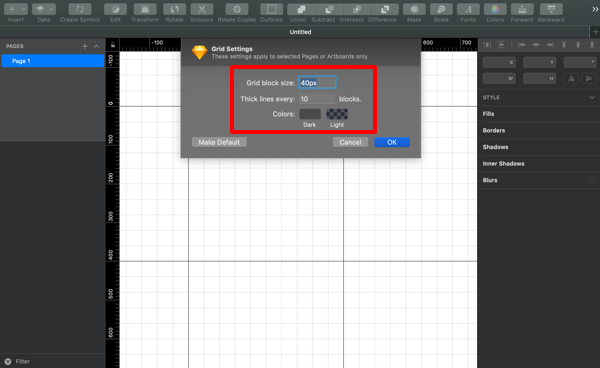Screen dimensions: 600x368
Task: Collapse the Style section chevron
Action: (x=592, y=98)
